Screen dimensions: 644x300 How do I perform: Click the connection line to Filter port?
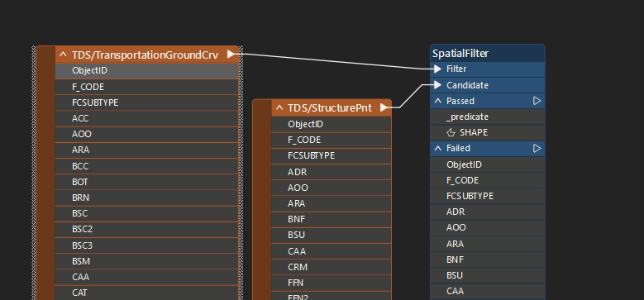coord(335,61)
